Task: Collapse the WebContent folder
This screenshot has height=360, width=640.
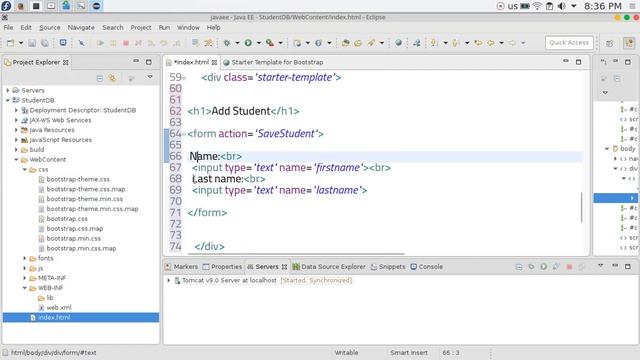Action: 16,160
